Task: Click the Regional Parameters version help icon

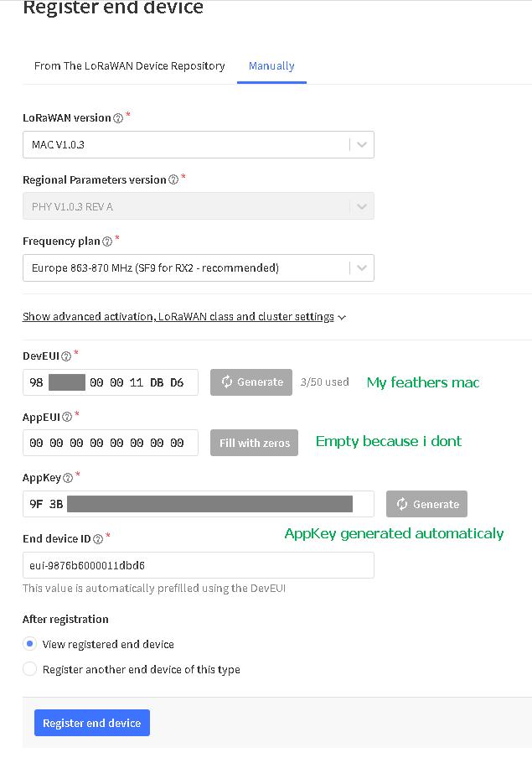Action: click(173, 179)
